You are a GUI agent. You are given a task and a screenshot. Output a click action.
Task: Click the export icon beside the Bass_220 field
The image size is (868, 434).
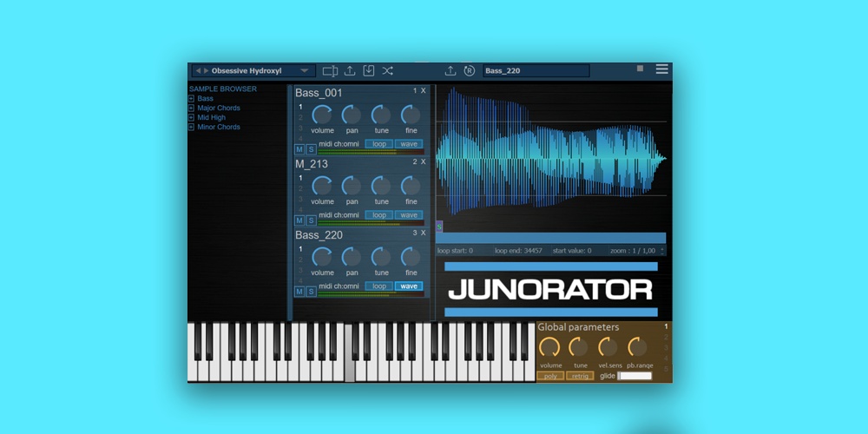(x=450, y=71)
